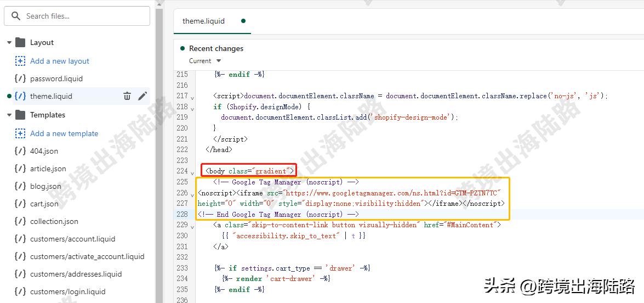
Task: Click line number 222 in gutter
Action: [182, 150]
